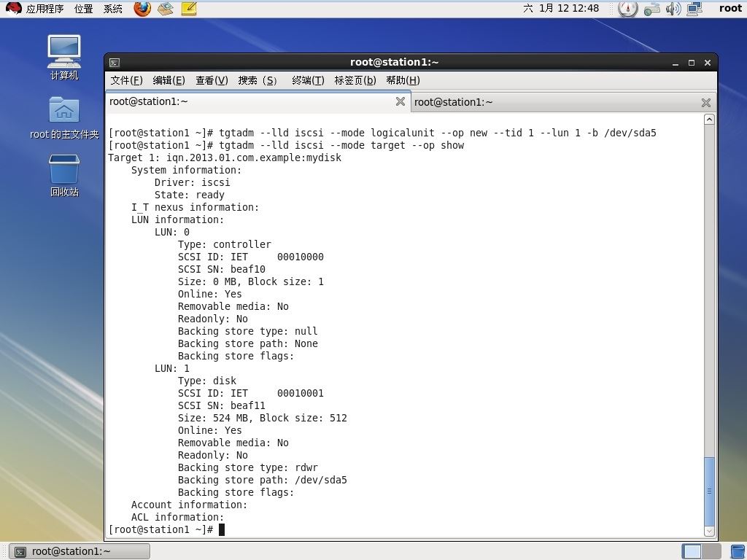Open the 编辑(E) menu
This screenshot has width=747, height=560.
[x=169, y=80]
